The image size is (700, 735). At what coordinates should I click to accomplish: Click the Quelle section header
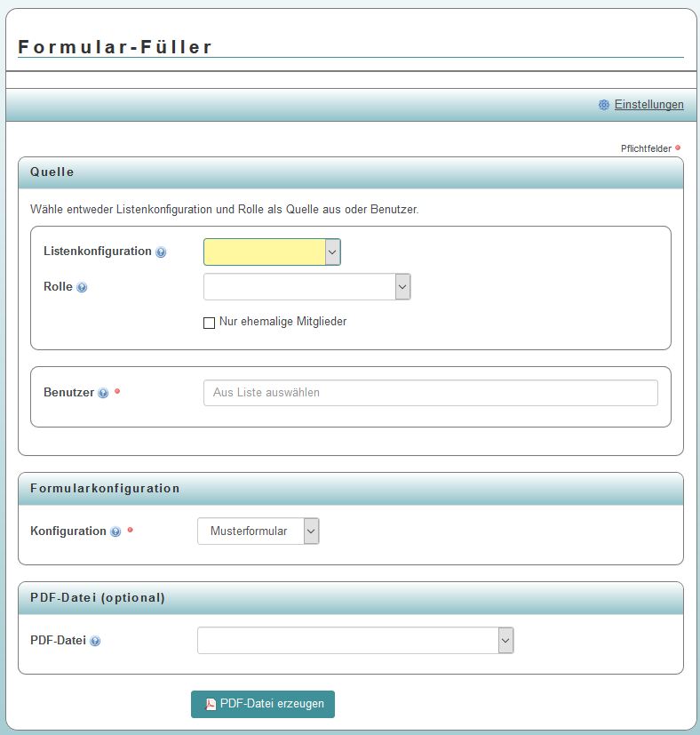[x=52, y=172]
